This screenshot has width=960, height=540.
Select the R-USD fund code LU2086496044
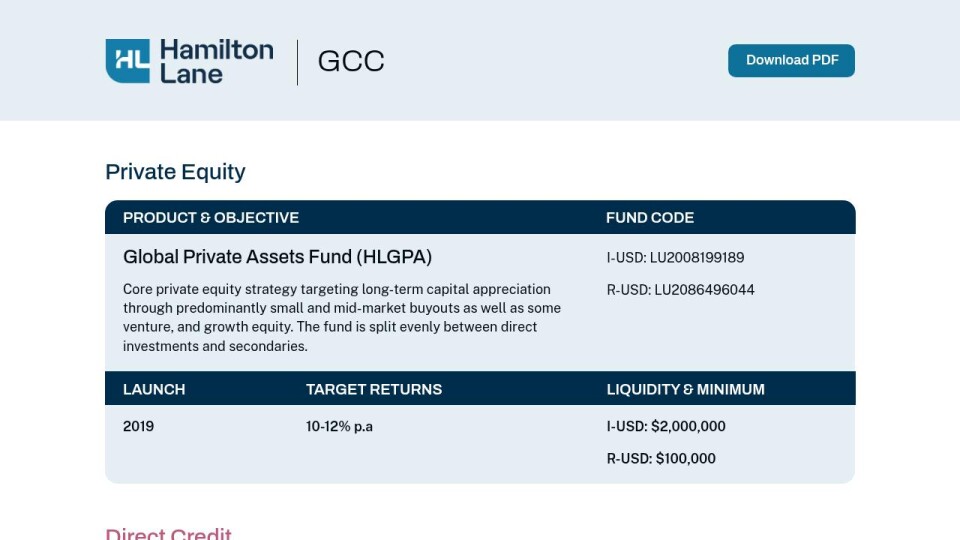[680, 290]
